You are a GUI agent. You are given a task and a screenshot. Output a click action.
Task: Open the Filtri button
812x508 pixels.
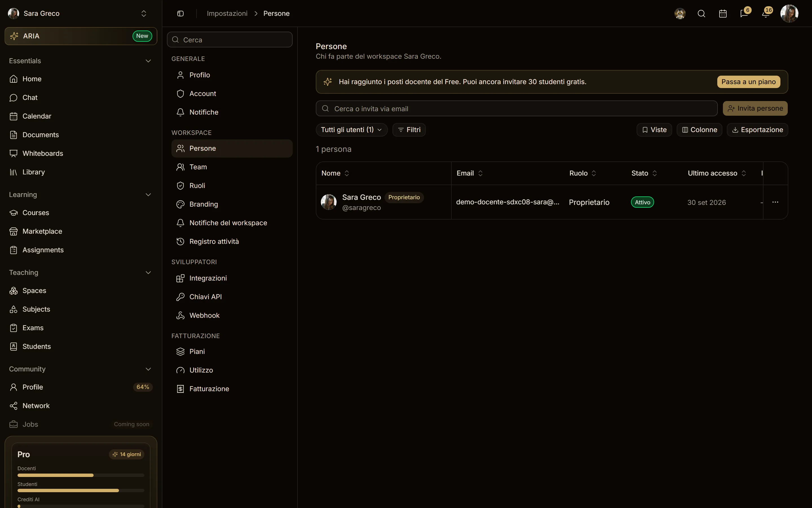pos(409,130)
